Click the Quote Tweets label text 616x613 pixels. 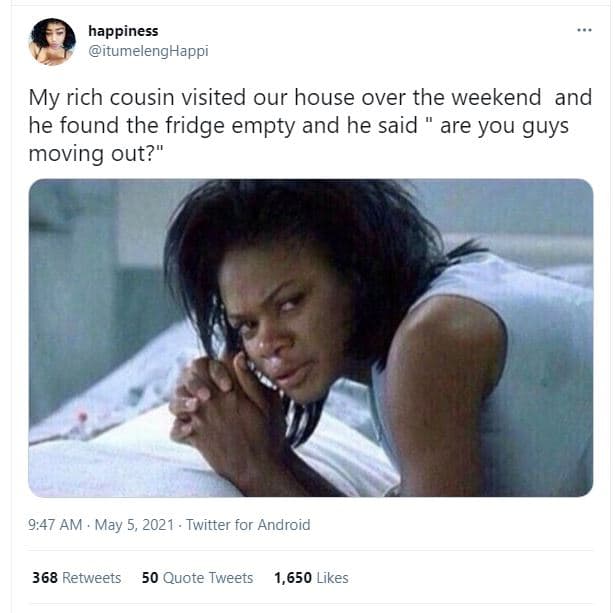pos(208,578)
